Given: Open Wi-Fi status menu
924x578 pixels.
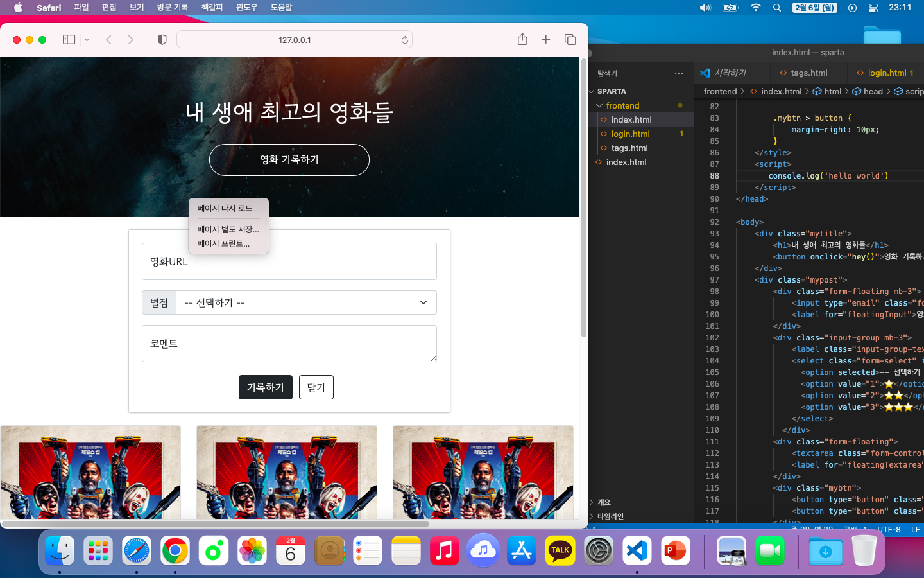Looking at the screenshot, I should coord(756,8).
